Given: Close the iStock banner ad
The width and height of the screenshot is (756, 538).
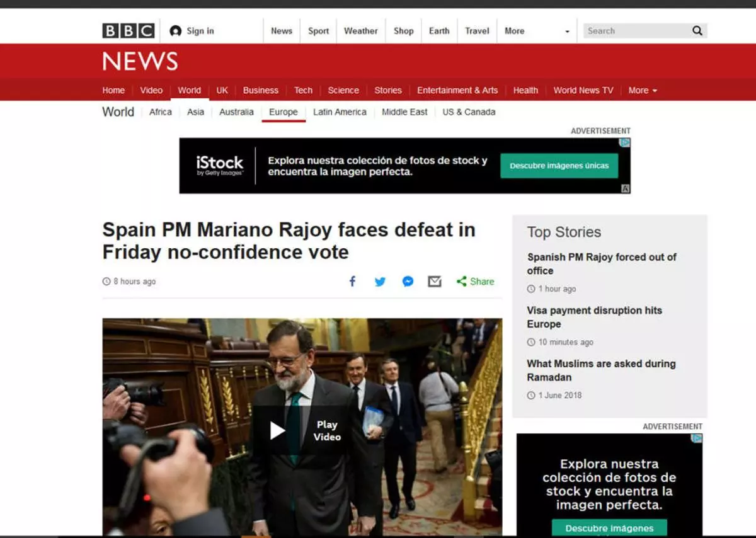Looking at the screenshot, I should tap(625, 143).
